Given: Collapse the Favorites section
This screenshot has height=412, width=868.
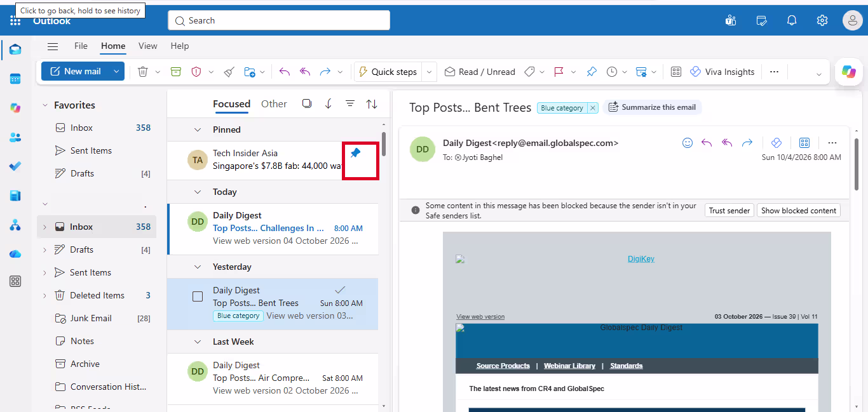Looking at the screenshot, I should pos(44,105).
